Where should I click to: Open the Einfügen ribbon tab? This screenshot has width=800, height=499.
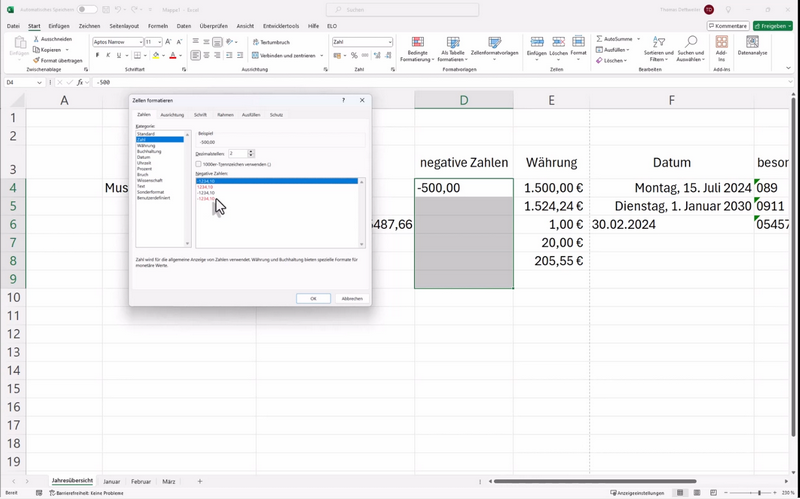click(61, 26)
